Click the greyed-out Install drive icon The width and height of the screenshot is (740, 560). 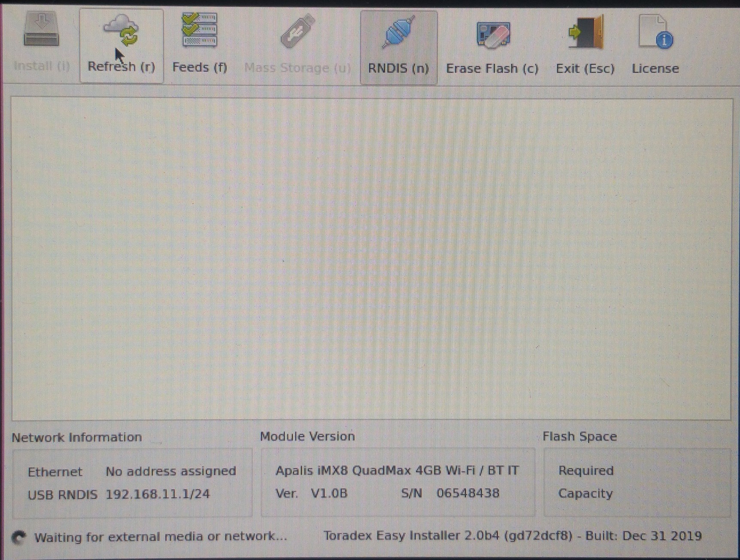coord(41,31)
